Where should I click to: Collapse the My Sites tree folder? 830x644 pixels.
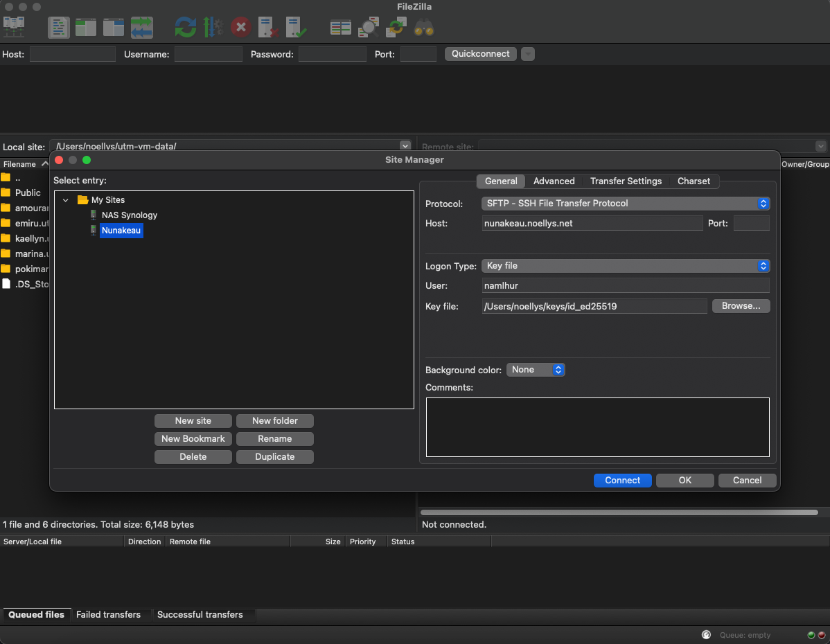(x=66, y=200)
